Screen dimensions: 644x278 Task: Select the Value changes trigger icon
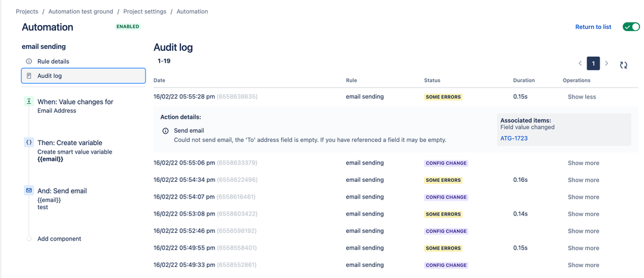(x=29, y=101)
